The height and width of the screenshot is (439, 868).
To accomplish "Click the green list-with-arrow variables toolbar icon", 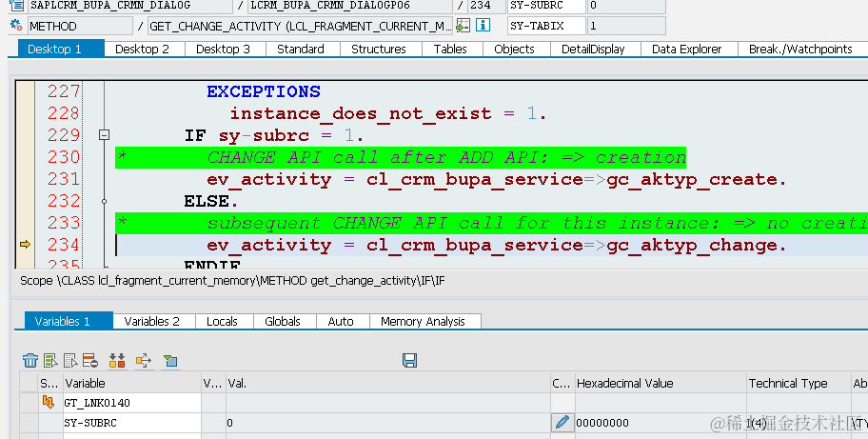I will click(50, 361).
